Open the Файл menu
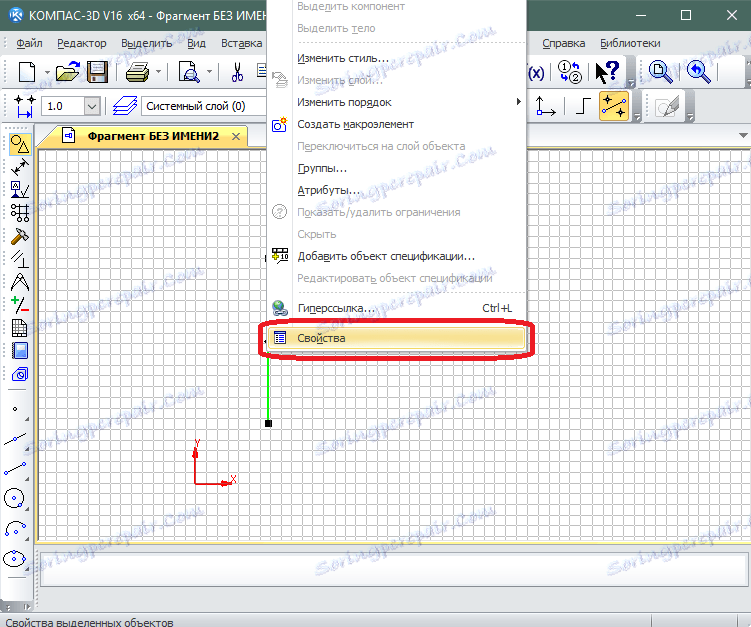Screen dimensions: 751x627 click(29, 43)
